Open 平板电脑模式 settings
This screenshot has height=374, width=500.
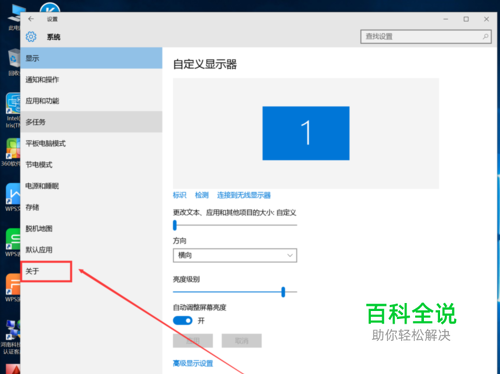91,143
